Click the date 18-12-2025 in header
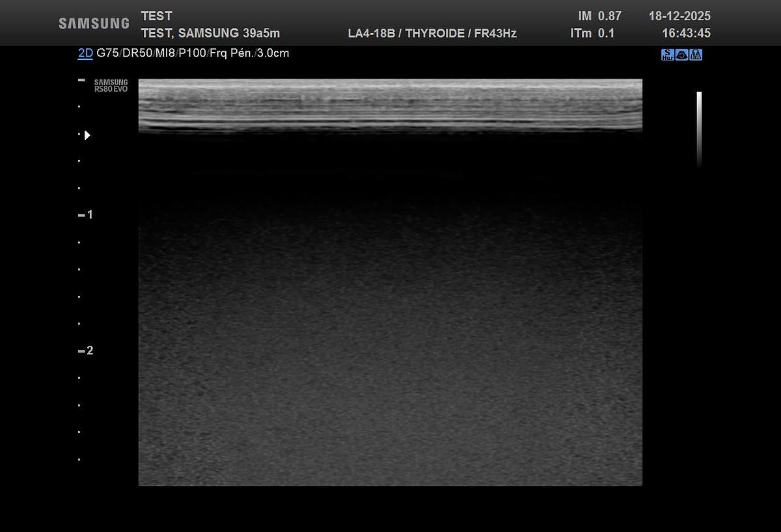781x532 pixels. [x=679, y=16]
